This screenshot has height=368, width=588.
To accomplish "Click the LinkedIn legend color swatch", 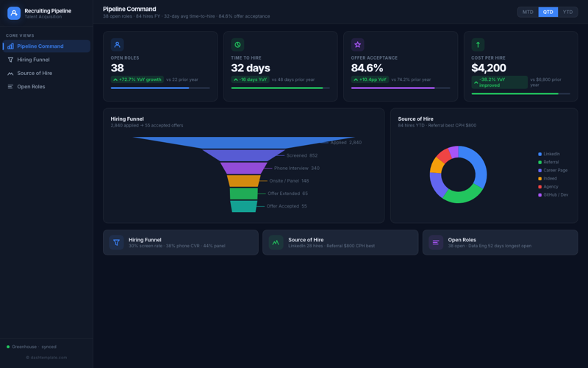I will 540,154.
